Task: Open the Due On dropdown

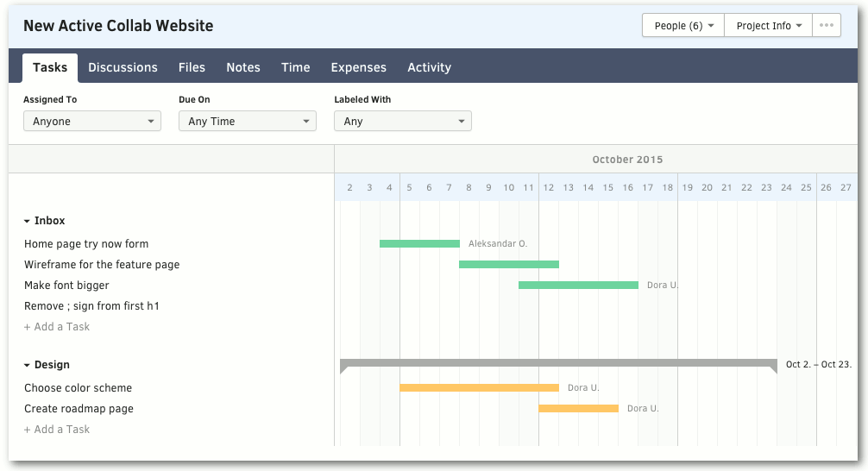Action: click(248, 122)
